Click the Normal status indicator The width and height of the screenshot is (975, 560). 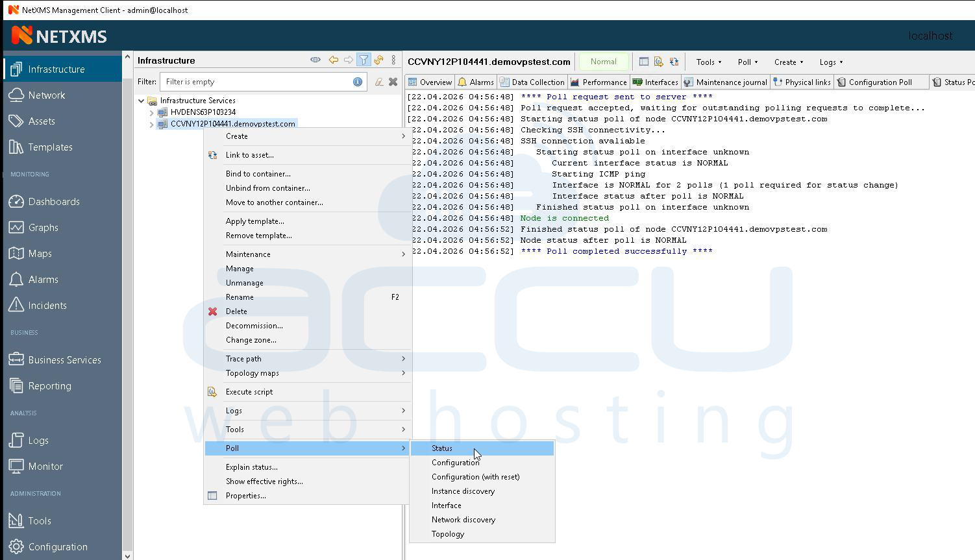pos(603,62)
